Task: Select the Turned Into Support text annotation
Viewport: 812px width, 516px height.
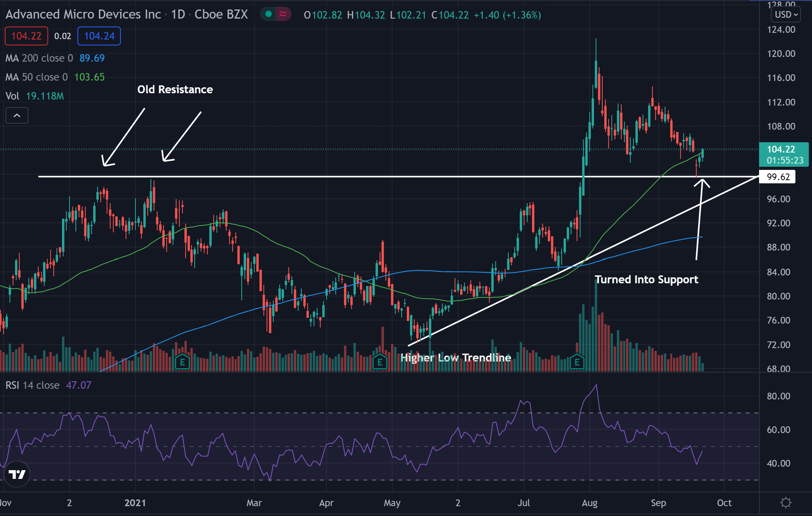Action: tap(647, 280)
